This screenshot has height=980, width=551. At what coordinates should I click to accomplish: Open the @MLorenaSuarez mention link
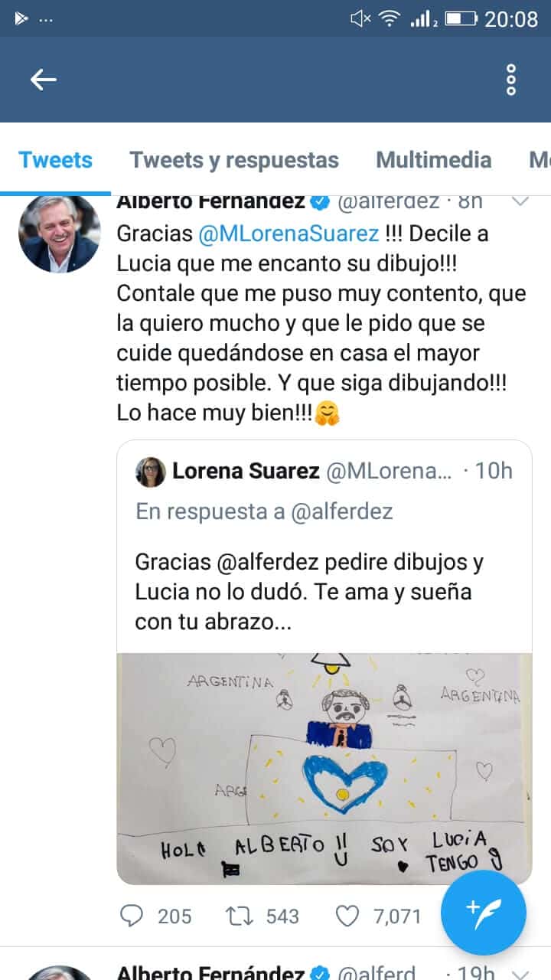[x=288, y=234]
